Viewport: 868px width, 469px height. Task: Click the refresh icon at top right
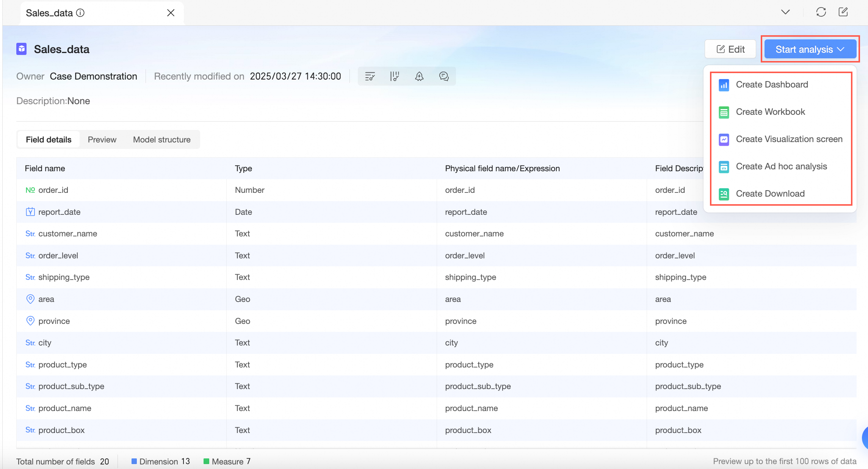tap(821, 12)
